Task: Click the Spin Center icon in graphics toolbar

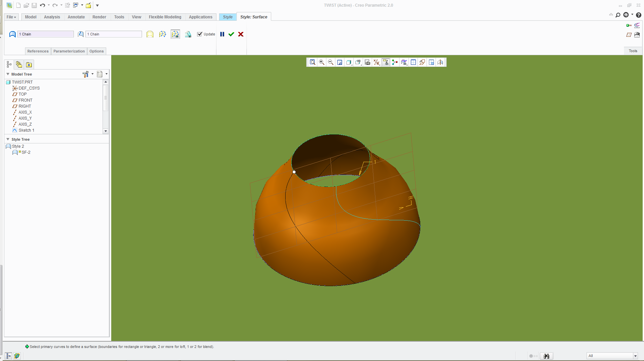Action: click(x=395, y=62)
